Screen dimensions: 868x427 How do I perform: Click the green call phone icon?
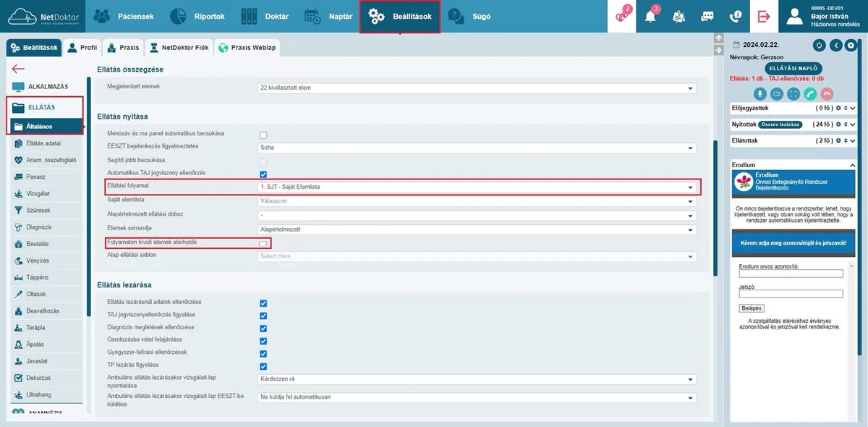(810, 93)
